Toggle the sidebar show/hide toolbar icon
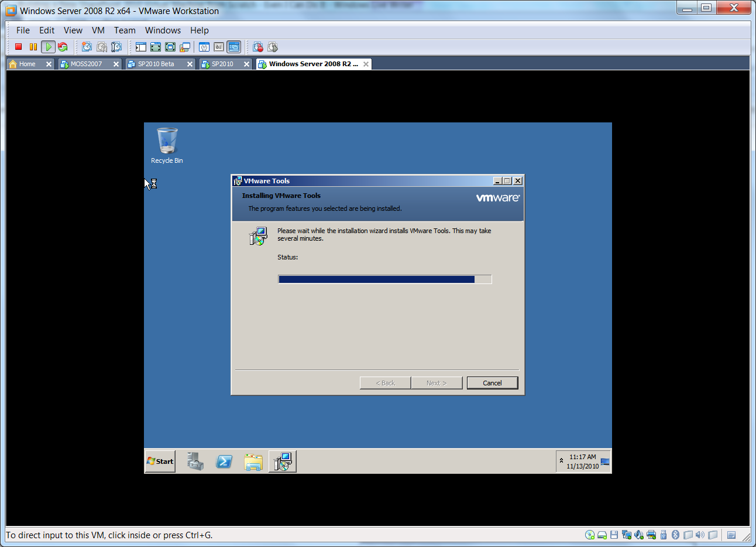The width and height of the screenshot is (756, 547). tap(141, 47)
